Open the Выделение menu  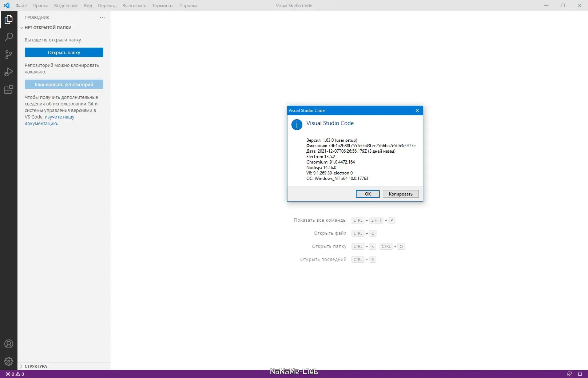click(x=66, y=5)
